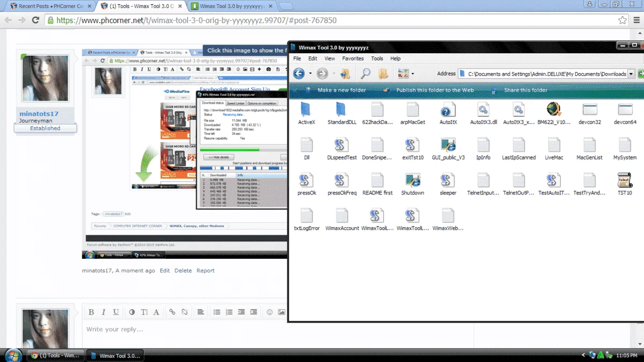Open the Tools menu in explorer
The width and height of the screenshot is (644, 362).
click(377, 59)
